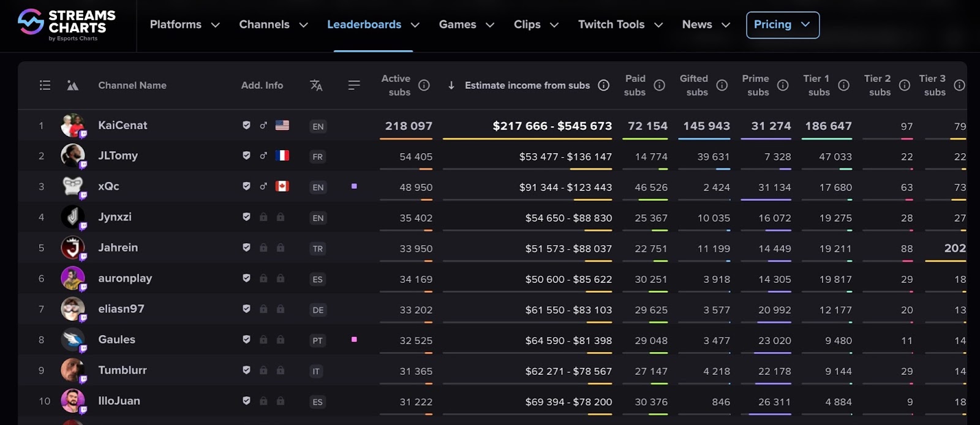This screenshot has height=425, width=980.
Task: Expand the Platforms dropdown menu
Action: coord(184,24)
